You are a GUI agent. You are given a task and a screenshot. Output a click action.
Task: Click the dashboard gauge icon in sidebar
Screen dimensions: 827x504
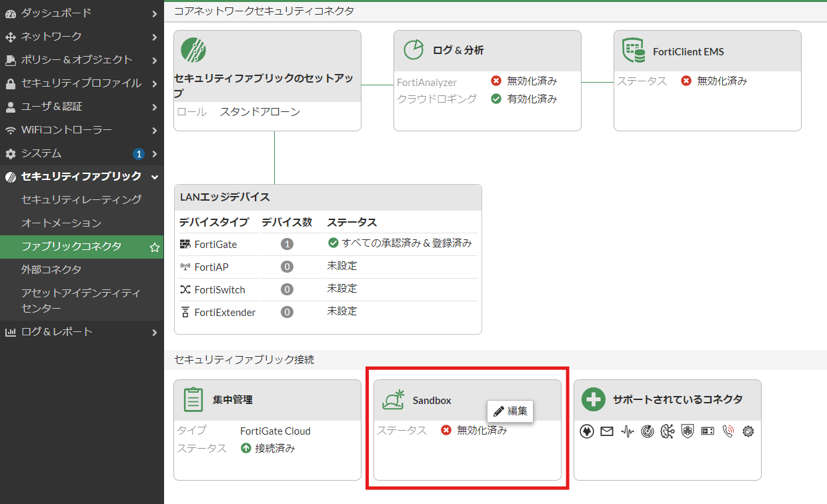(x=10, y=13)
